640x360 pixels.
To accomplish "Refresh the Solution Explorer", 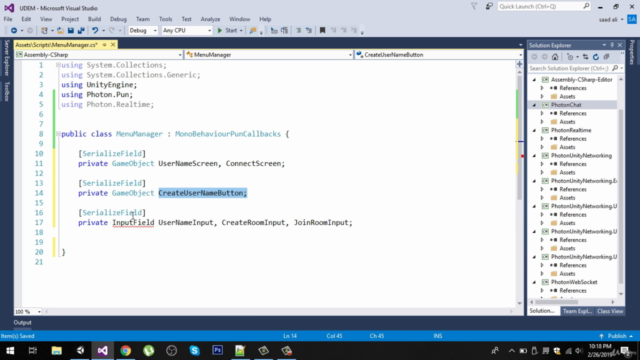I will [596, 57].
